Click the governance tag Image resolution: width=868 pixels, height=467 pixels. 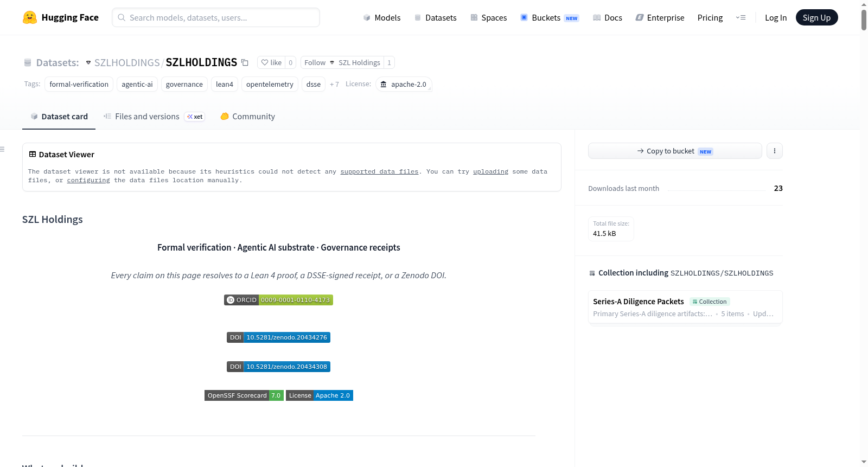(184, 84)
